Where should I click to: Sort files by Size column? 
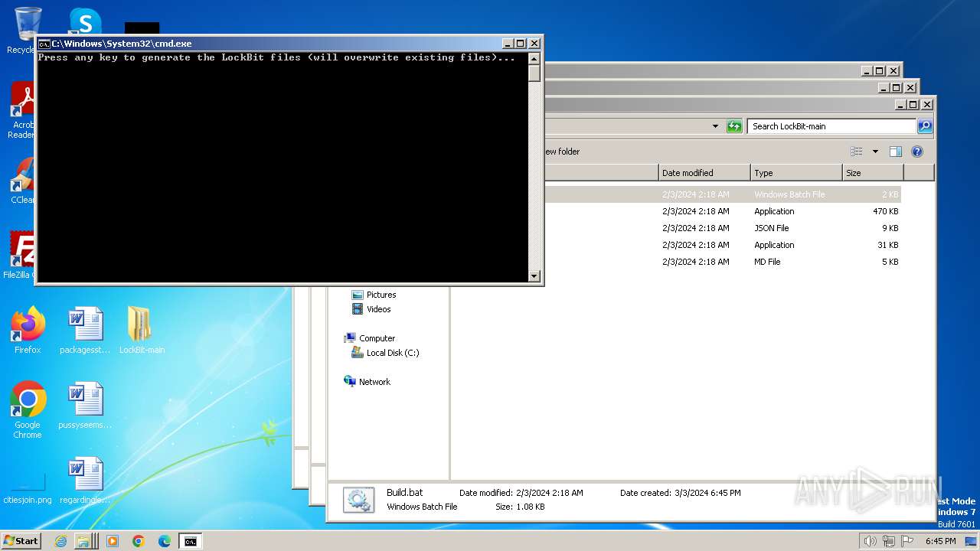pos(873,173)
